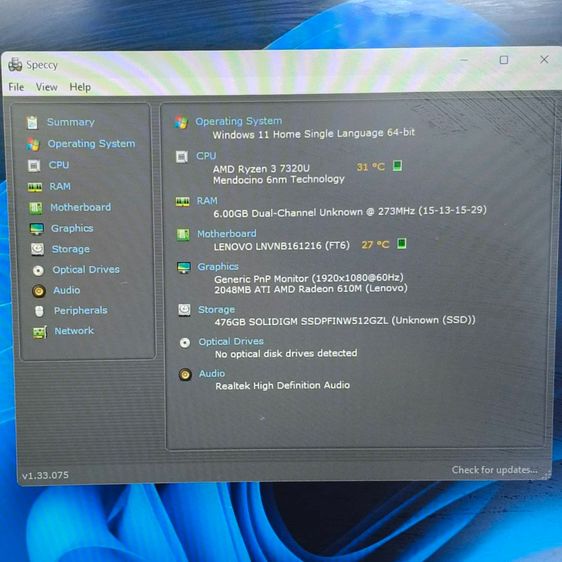Select Summary in the sidebar

[x=71, y=122]
